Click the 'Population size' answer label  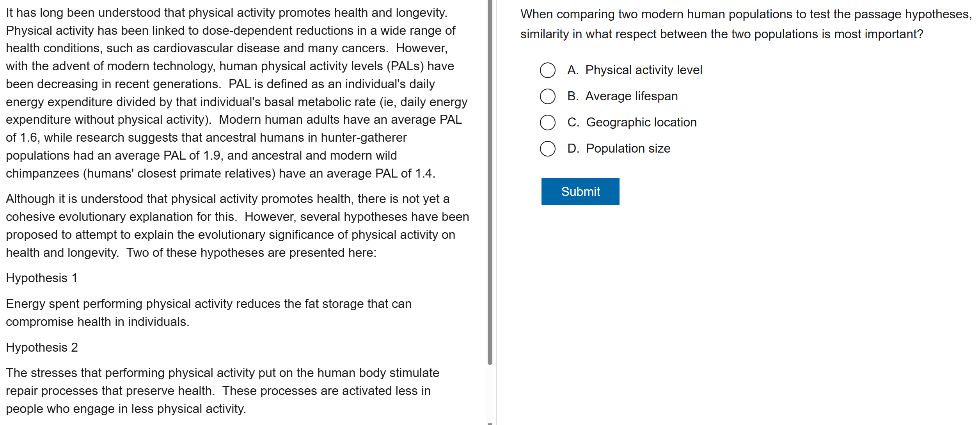628,149
